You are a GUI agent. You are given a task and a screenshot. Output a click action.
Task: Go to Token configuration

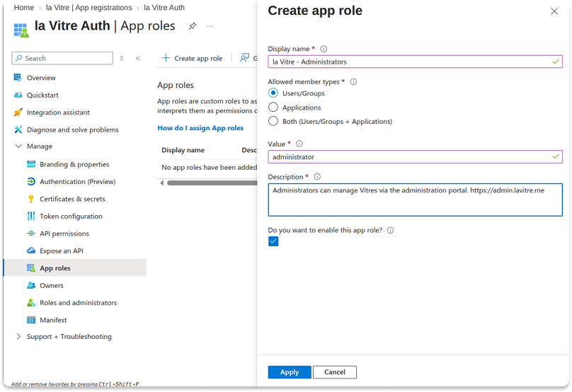coord(71,217)
